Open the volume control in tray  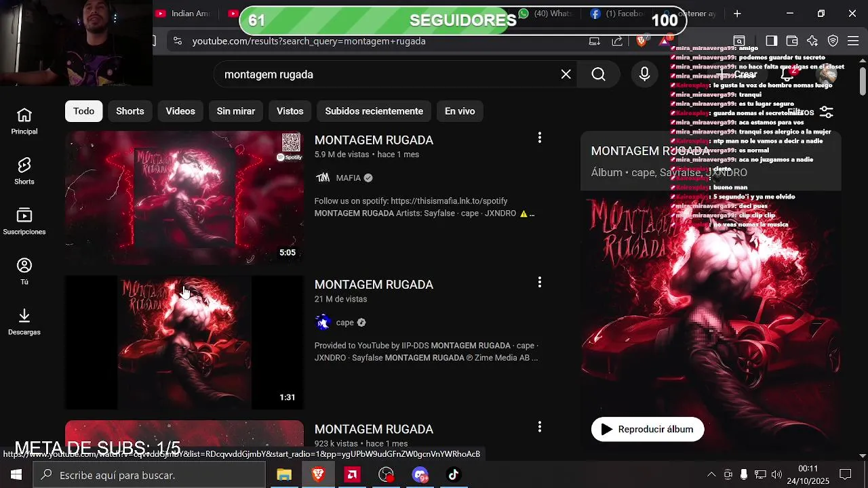click(x=776, y=474)
